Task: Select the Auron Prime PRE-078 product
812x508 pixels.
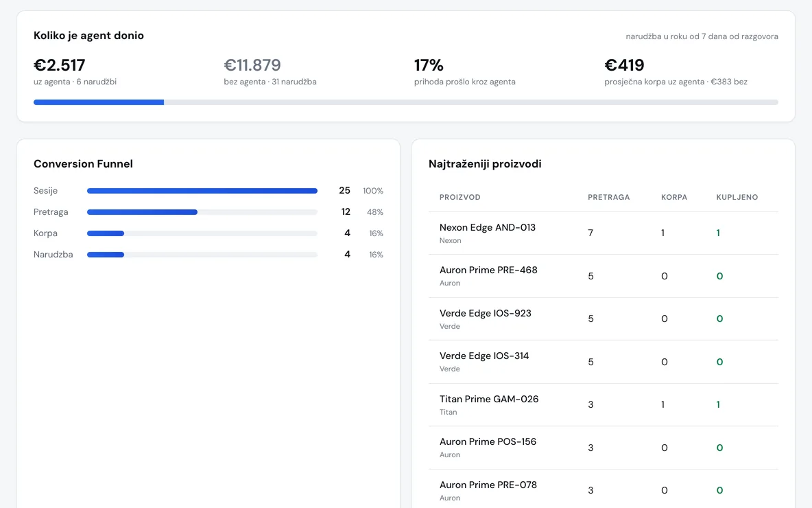Action: (x=604, y=490)
